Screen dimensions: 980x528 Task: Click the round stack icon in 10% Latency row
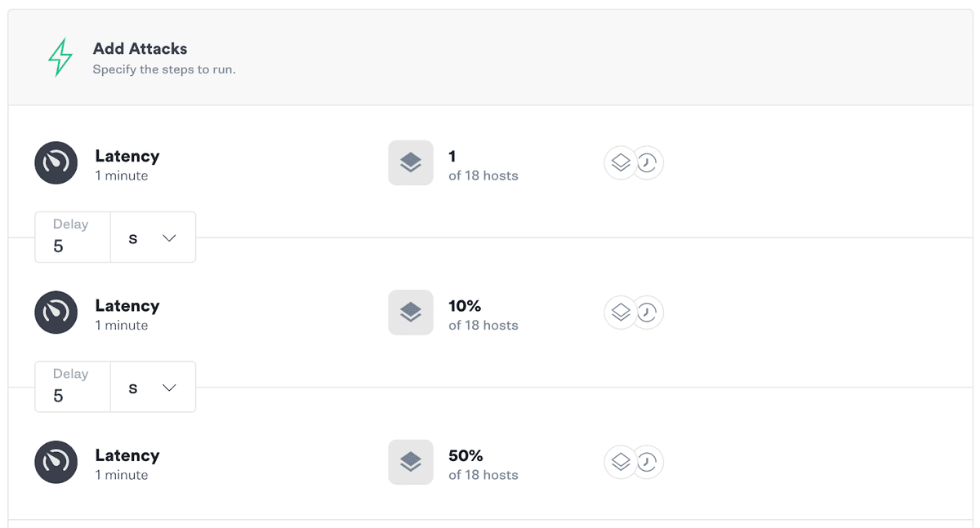pos(621,313)
